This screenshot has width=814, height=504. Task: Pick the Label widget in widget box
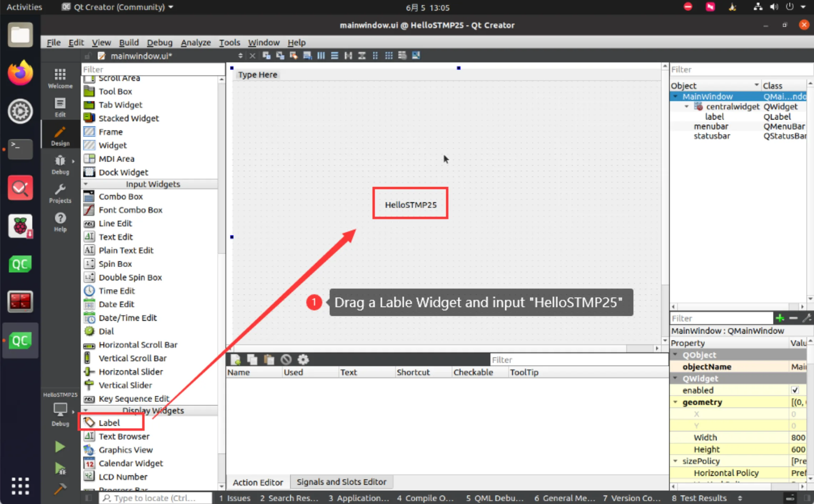click(109, 423)
